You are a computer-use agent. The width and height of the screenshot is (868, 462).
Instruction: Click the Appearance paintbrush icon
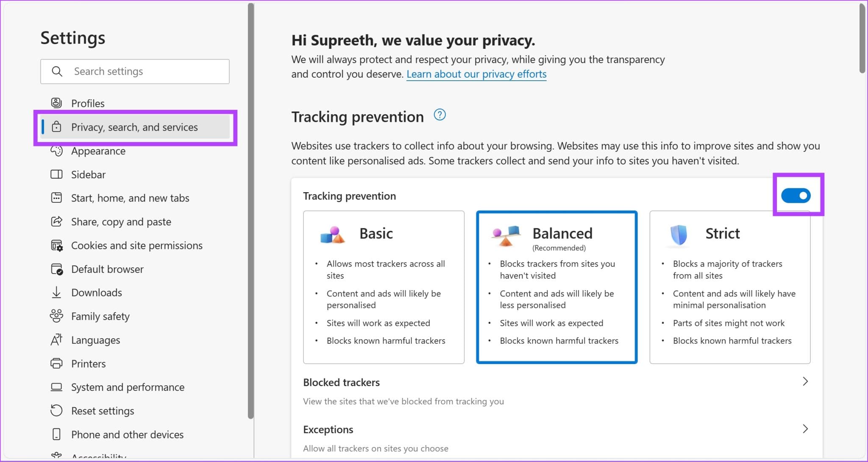56,151
